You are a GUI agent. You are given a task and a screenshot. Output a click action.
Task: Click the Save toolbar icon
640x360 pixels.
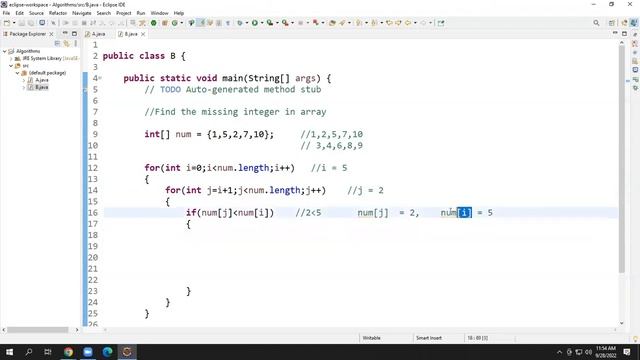(22, 23)
